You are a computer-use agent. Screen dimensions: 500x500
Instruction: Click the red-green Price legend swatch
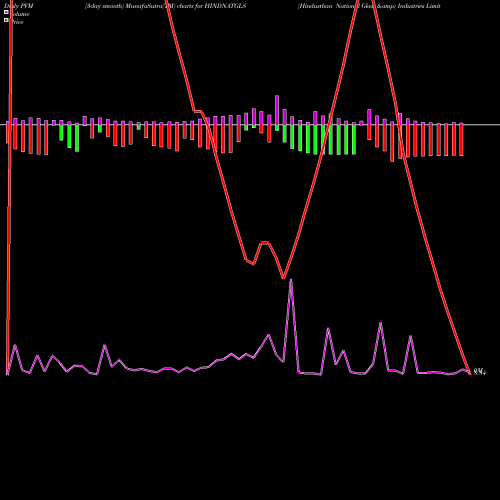pyautogui.click(x=6, y=20)
